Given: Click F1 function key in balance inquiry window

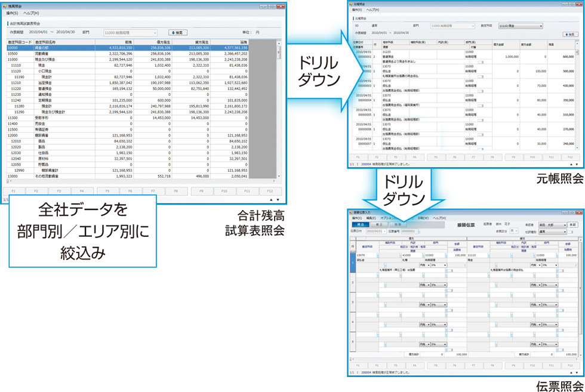Looking at the screenshot, I should click(14, 191).
